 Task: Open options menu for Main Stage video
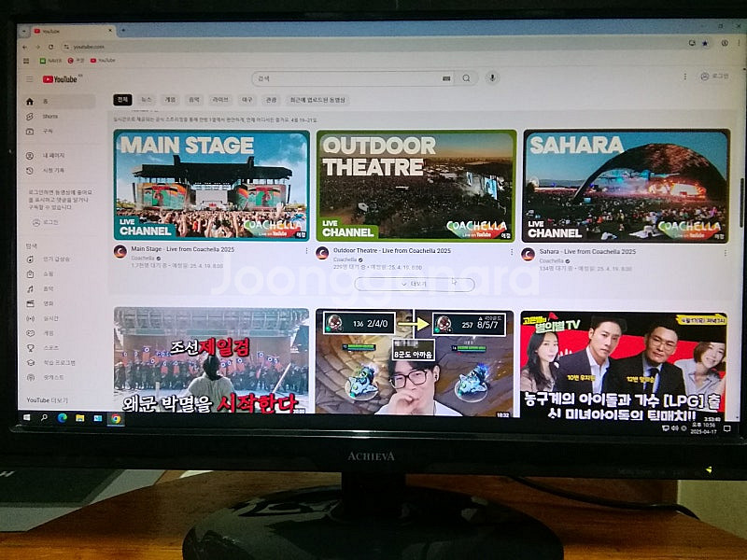(306, 250)
